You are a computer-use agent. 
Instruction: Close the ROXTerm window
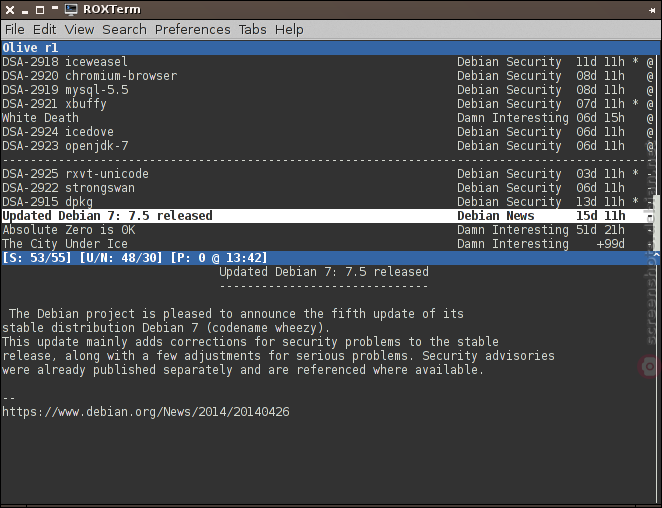pos(10,10)
